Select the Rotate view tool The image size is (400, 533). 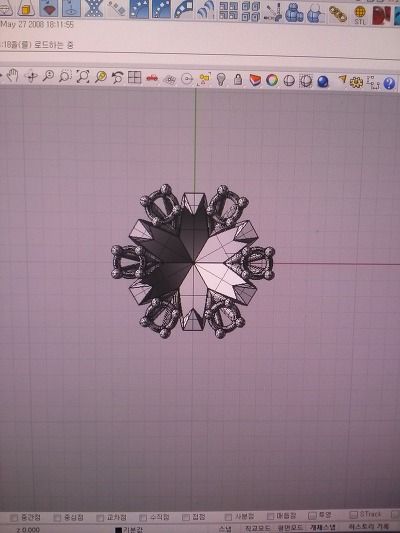[31, 76]
